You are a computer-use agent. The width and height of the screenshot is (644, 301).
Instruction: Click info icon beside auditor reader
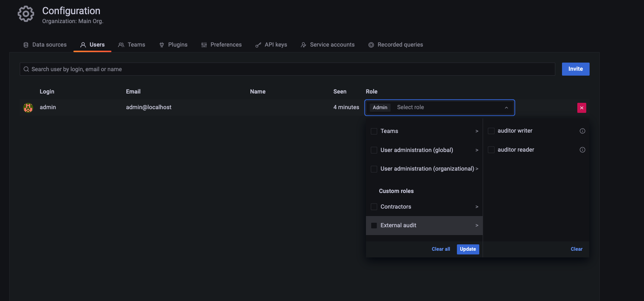click(x=582, y=150)
